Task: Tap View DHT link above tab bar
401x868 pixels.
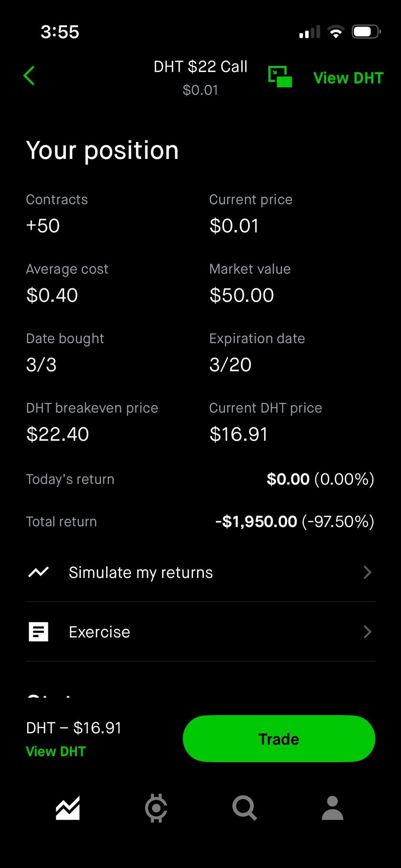Action: pyautogui.click(x=56, y=751)
